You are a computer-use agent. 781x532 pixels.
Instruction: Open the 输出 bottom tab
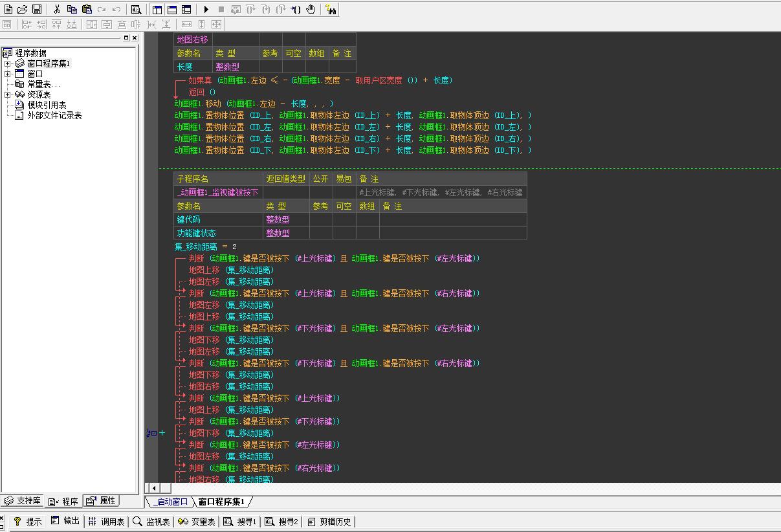coord(65,522)
